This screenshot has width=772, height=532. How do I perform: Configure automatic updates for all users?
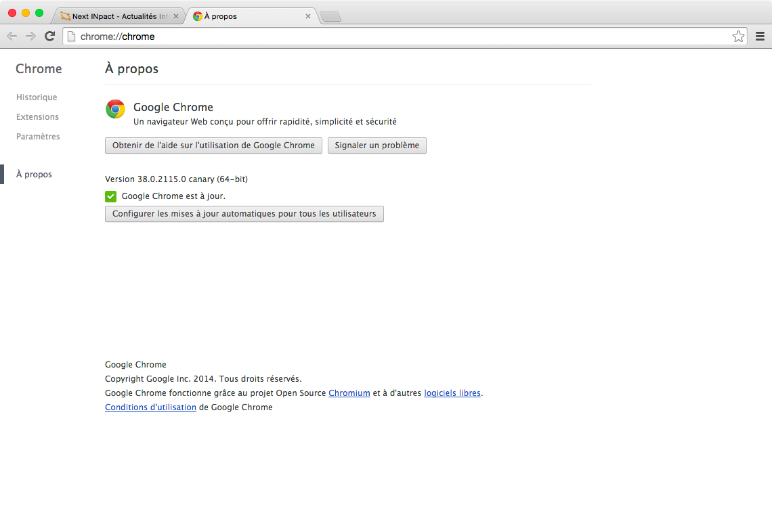244,214
